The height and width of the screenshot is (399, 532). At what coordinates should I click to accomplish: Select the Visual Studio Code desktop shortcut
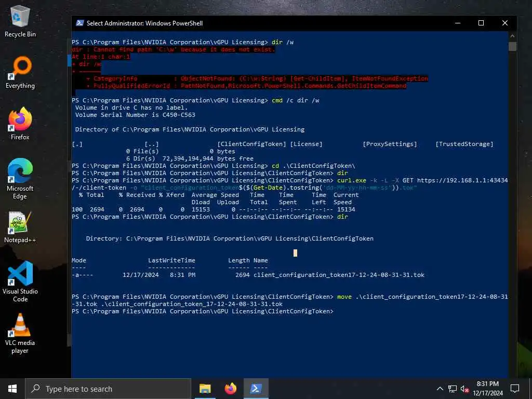[x=20, y=282]
